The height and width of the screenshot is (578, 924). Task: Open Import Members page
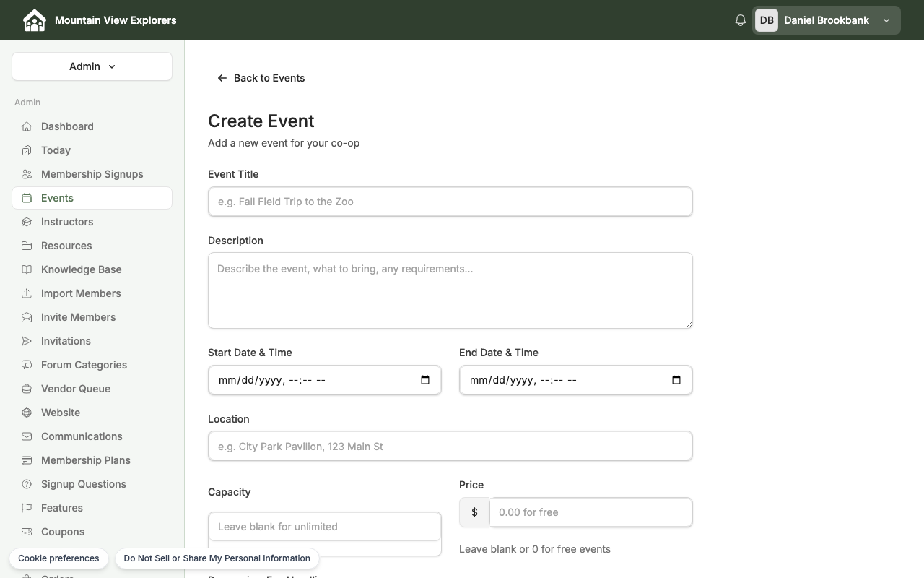coord(92,293)
